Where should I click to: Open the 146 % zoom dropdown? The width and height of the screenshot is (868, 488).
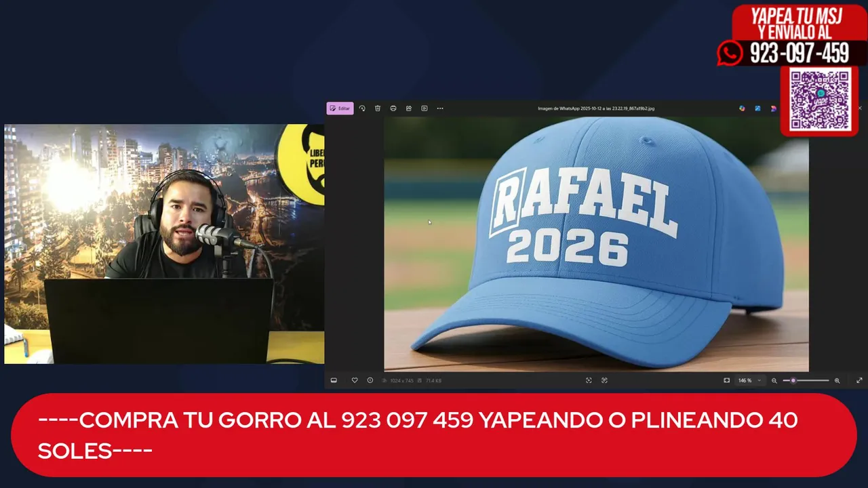(749, 380)
